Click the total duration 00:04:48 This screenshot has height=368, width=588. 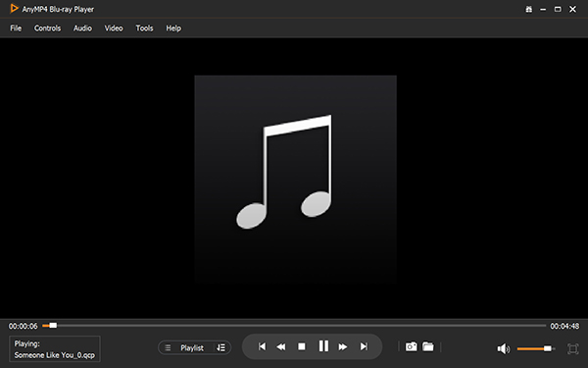(x=564, y=326)
